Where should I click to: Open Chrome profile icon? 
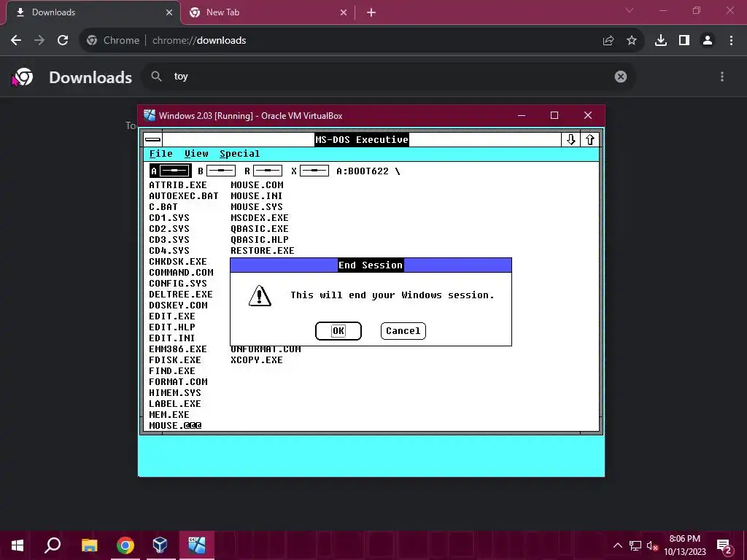tap(708, 41)
